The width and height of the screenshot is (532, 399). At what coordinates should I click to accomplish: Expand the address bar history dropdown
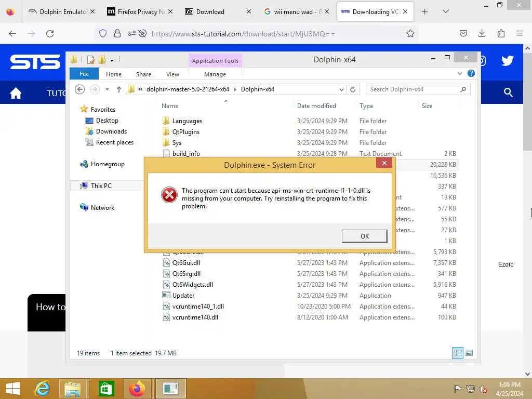pyautogui.click(x=341, y=89)
